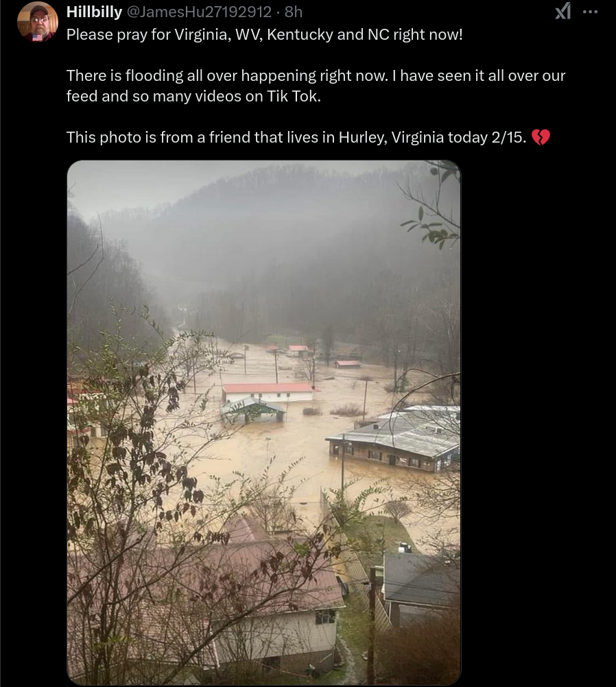
Task: Click Hillbilly's profile avatar picture
Action: pyautogui.click(x=38, y=21)
